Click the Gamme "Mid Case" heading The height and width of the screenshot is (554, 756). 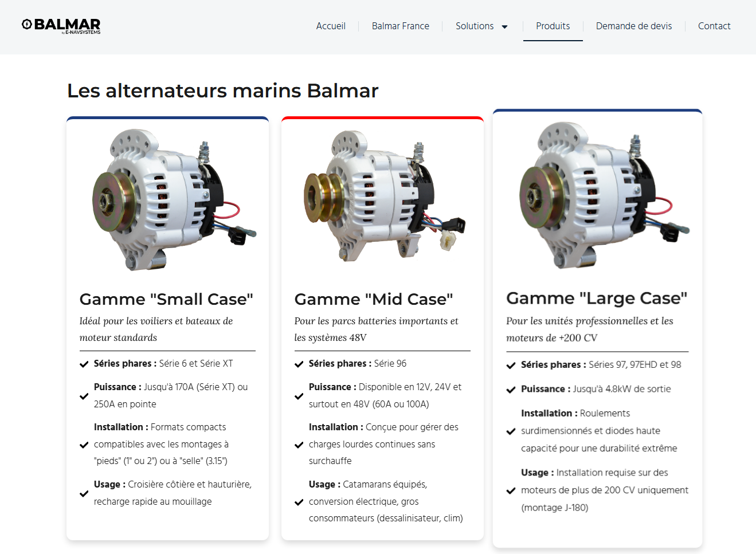[374, 299]
